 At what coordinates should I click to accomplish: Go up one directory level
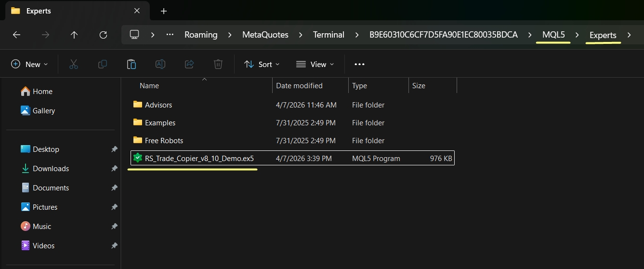click(74, 35)
